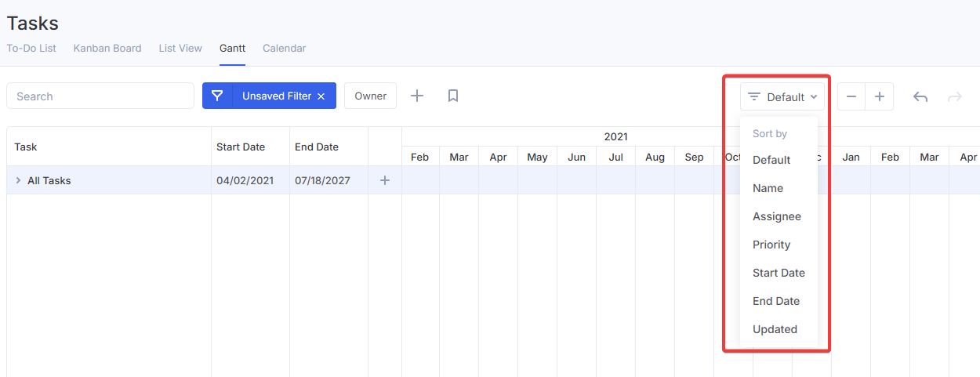Click start date cell 04/02/2021
Image resolution: width=980 pixels, height=377 pixels.
point(245,180)
